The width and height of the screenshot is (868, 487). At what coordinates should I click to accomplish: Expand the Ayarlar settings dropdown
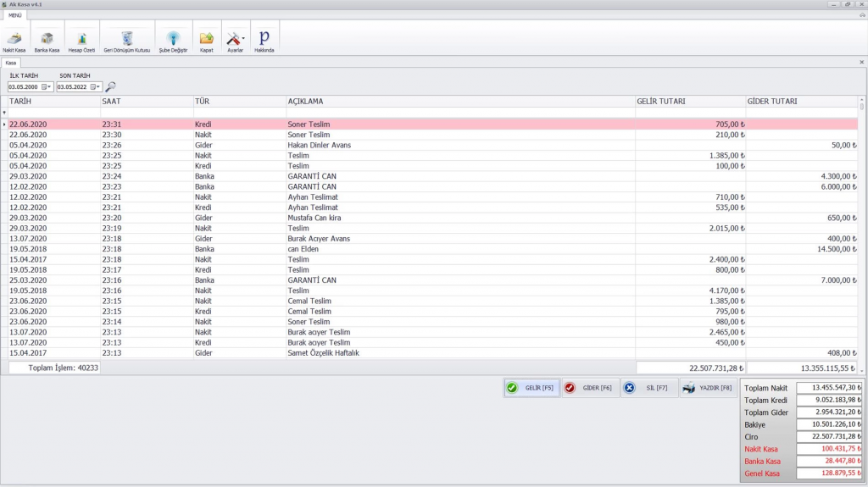[x=244, y=39]
